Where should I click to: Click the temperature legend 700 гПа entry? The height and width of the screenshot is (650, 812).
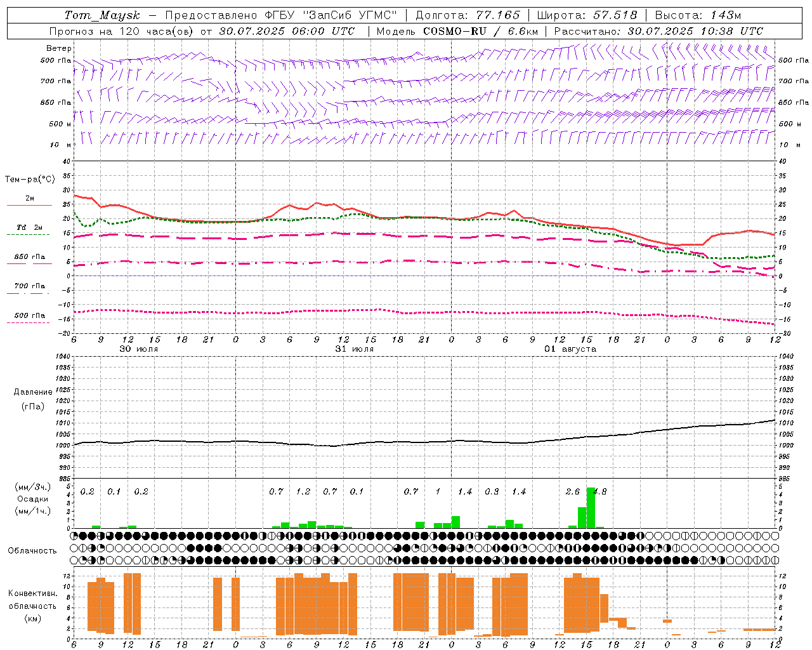point(30,286)
